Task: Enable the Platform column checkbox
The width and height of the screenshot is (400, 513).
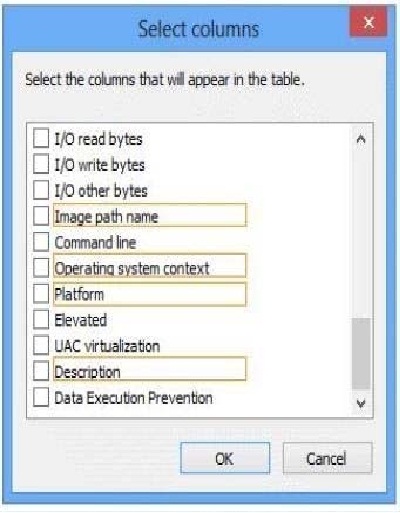Action: click(41, 294)
